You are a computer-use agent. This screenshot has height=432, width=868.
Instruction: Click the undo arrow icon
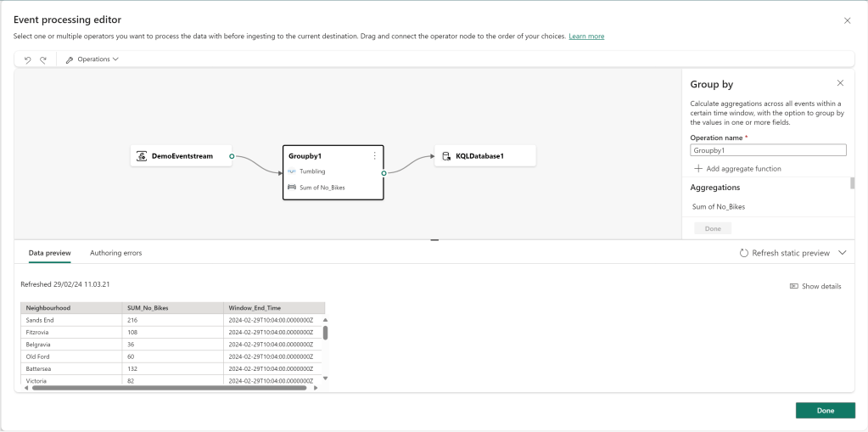pos(27,59)
